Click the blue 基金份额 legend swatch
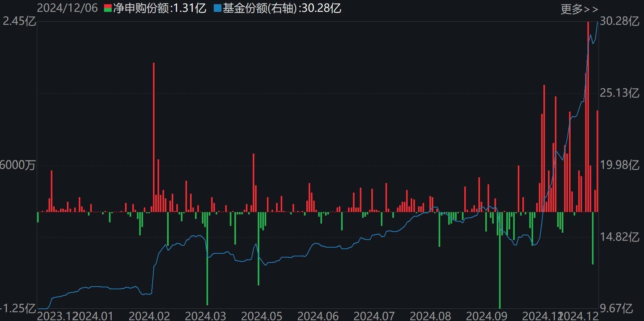This screenshot has width=644, height=321. [218, 8]
